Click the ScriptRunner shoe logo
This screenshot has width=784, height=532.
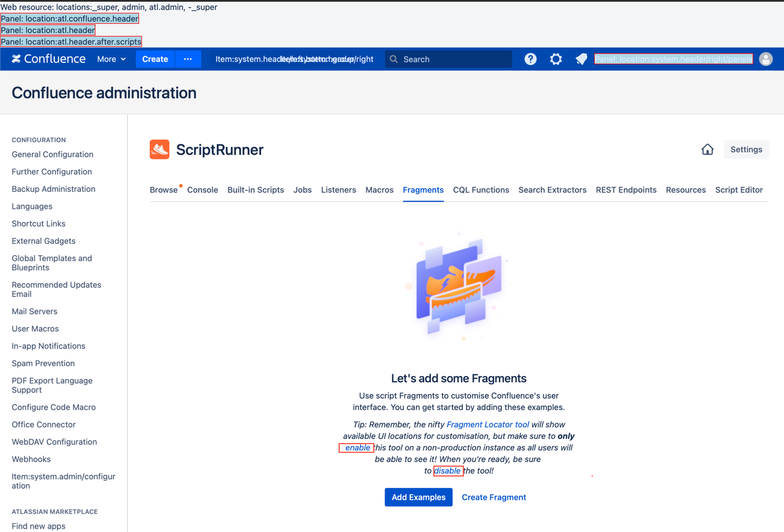(159, 150)
